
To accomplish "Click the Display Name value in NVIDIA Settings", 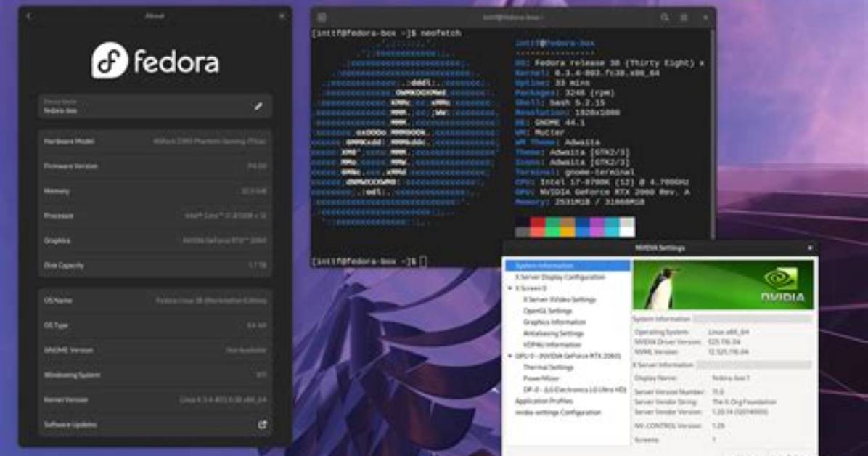I will [731, 378].
